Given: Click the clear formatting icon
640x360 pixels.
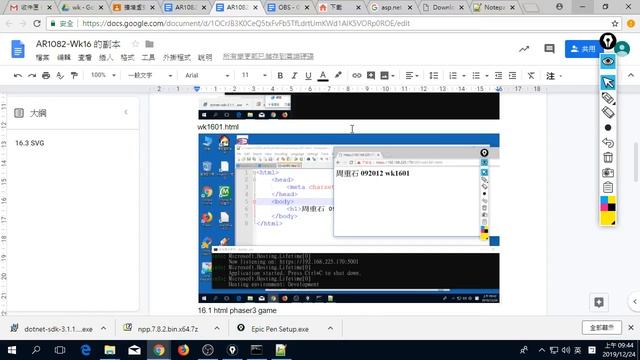Looking at the screenshot, I should 531,76.
